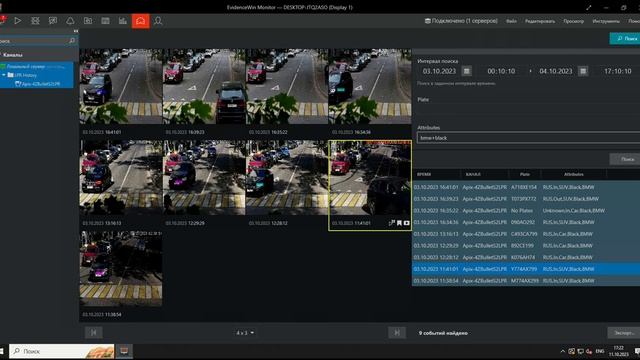Viewport: 640px width, 360px height.
Task: Open thumbnail captured at 11:38:54
Action: pyautogui.click(x=121, y=269)
